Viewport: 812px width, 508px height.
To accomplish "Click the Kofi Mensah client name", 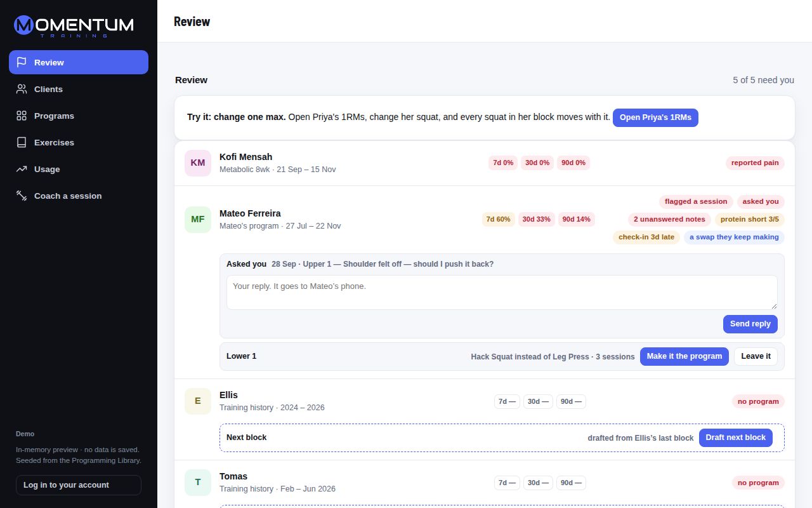I will pos(246,157).
